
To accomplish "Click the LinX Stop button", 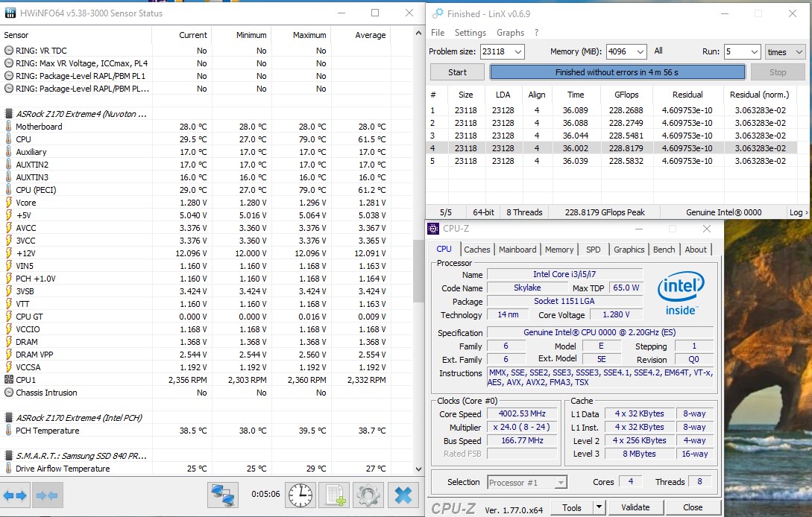I will (x=777, y=72).
